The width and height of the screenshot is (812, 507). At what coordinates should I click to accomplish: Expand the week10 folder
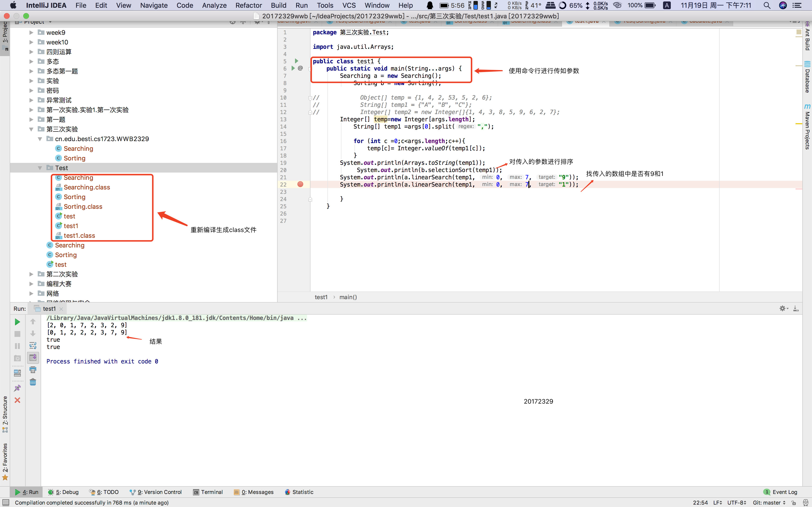point(31,42)
